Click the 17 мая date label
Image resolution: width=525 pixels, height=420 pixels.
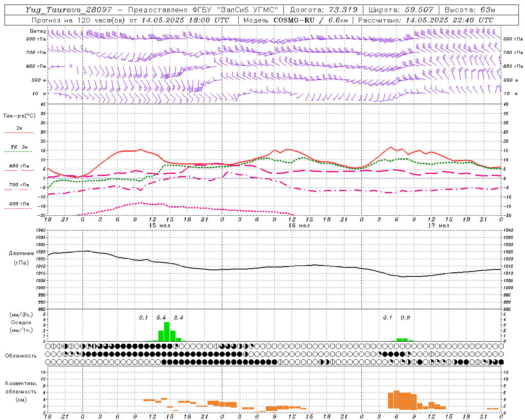point(438,226)
